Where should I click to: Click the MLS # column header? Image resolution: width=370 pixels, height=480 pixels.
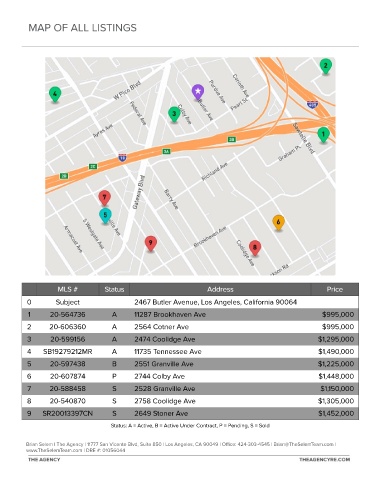point(67,289)
